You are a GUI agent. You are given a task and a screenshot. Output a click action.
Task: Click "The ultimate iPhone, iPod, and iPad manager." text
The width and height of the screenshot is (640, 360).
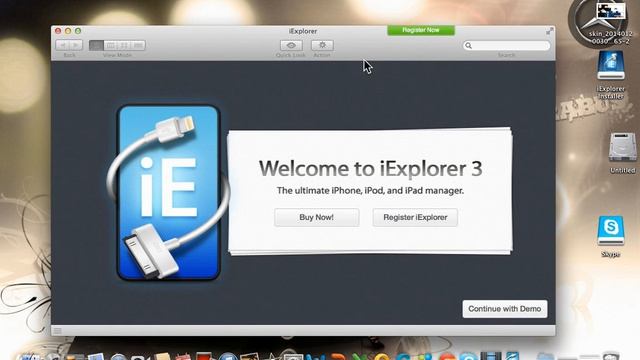(x=370, y=191)
